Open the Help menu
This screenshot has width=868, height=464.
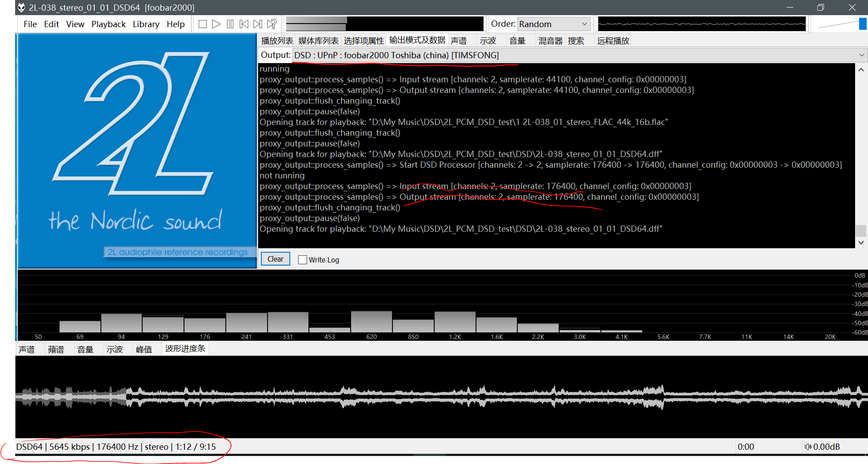click(x=176, y=24)
